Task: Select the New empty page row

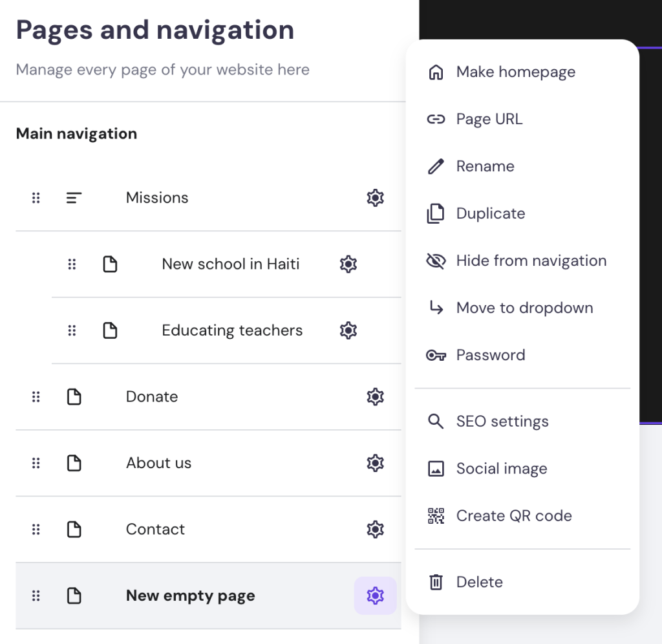Action: coord(190,596)
